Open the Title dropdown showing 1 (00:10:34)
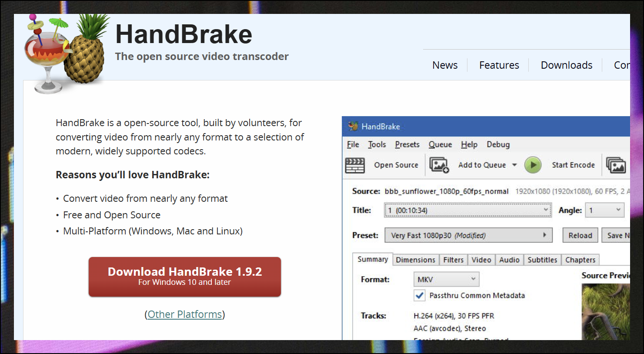Viewport: 644px width, 354px height. [x=468, y=210]
